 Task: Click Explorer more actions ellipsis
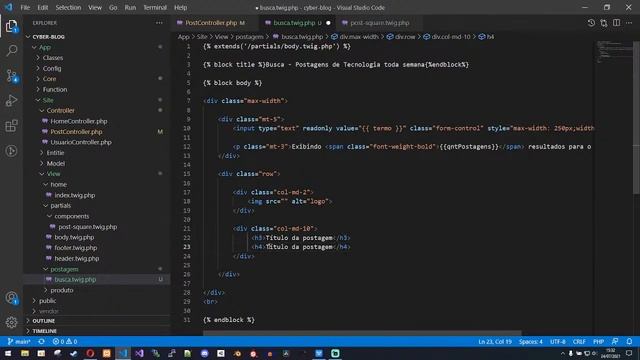[159, 23]
